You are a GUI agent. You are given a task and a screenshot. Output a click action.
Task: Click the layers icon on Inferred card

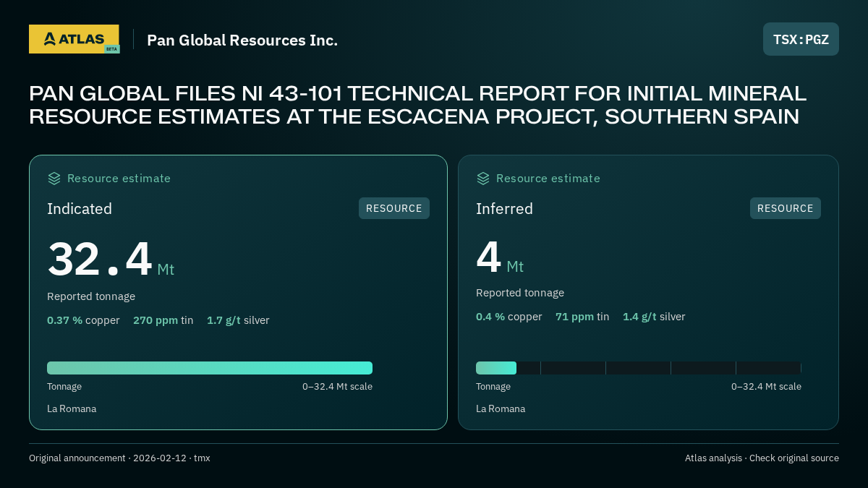(483, 178)
